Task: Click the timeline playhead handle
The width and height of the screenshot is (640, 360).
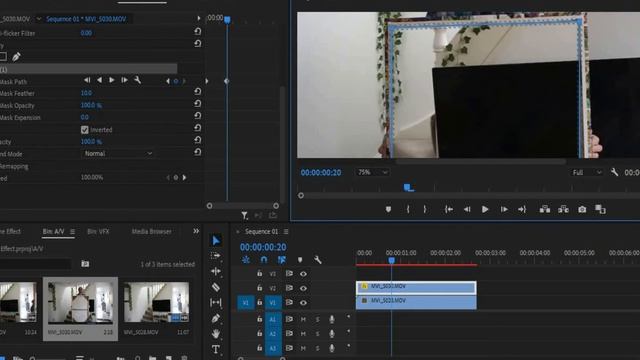Action: [391, 260]
